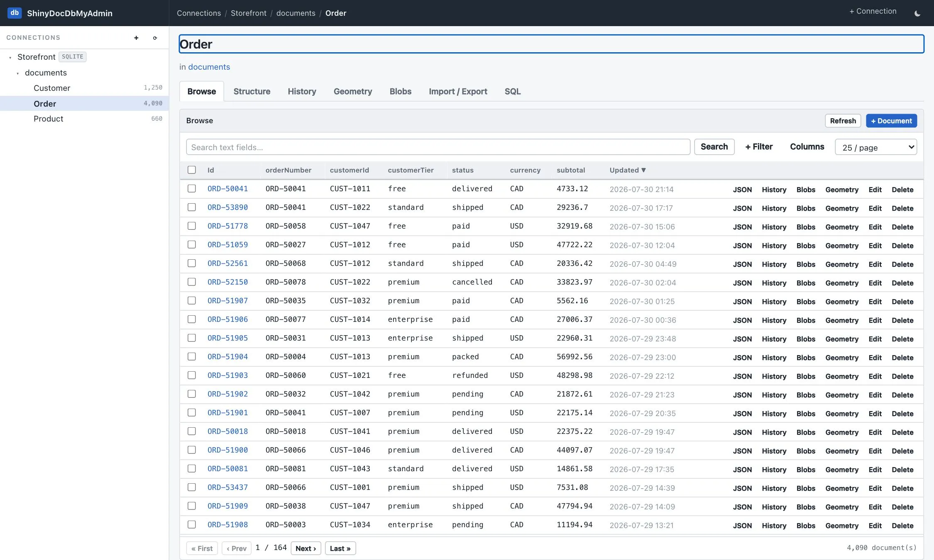The image size is (934, 560).
Task: Check the ORD-53890 row checkbox
Action: pos(191,207)
